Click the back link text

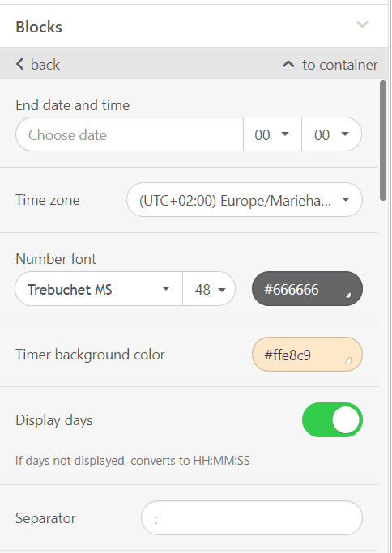point(45,65)
